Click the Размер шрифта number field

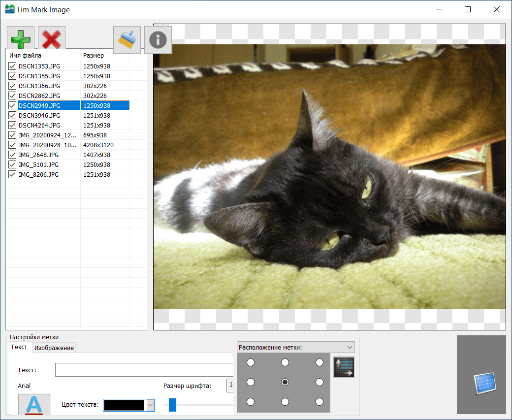coord(230,386)
